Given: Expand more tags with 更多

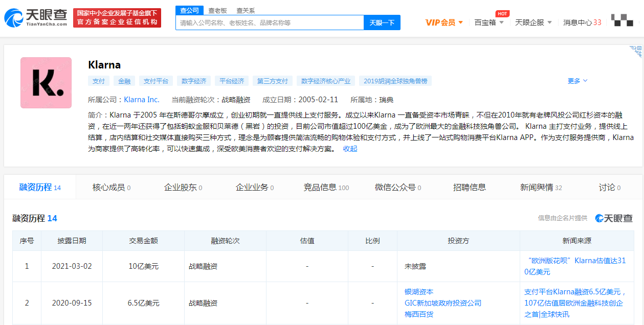Looking at the screenshot, I should (578, 81).
